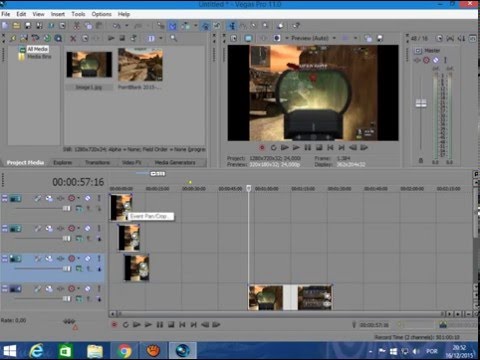This screenshot has width=480, height=360.
Task: Open the Preview (Auto) quality dropdown
Action: [x=334, y=38]
